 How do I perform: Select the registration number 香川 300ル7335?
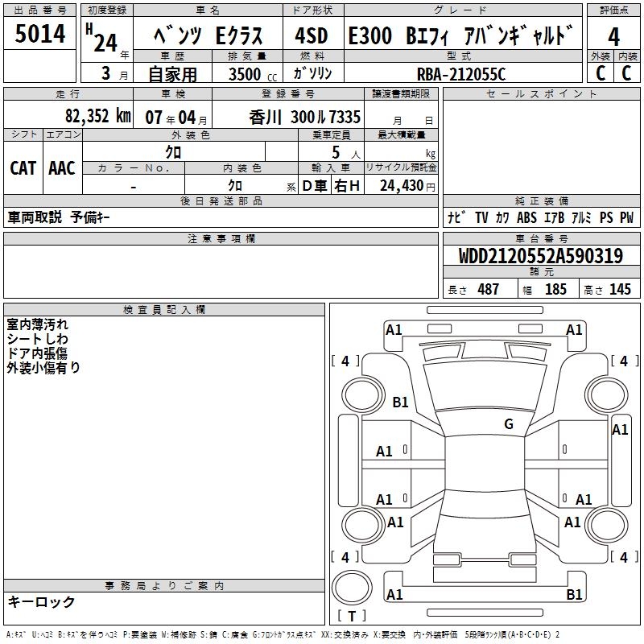304,118
